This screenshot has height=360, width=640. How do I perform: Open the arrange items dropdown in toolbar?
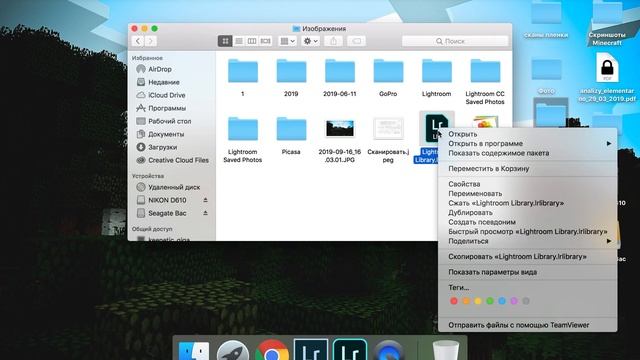(x=287, y=41)
